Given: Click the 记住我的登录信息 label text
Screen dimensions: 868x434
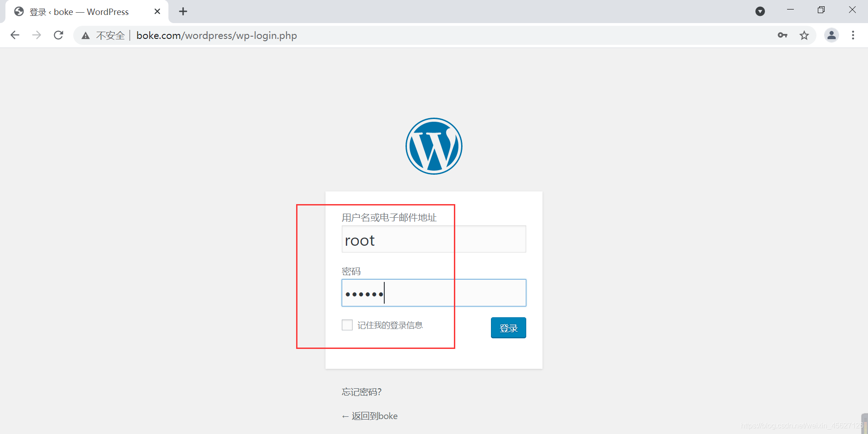Looking at the screenshot, I should point(390,325).
